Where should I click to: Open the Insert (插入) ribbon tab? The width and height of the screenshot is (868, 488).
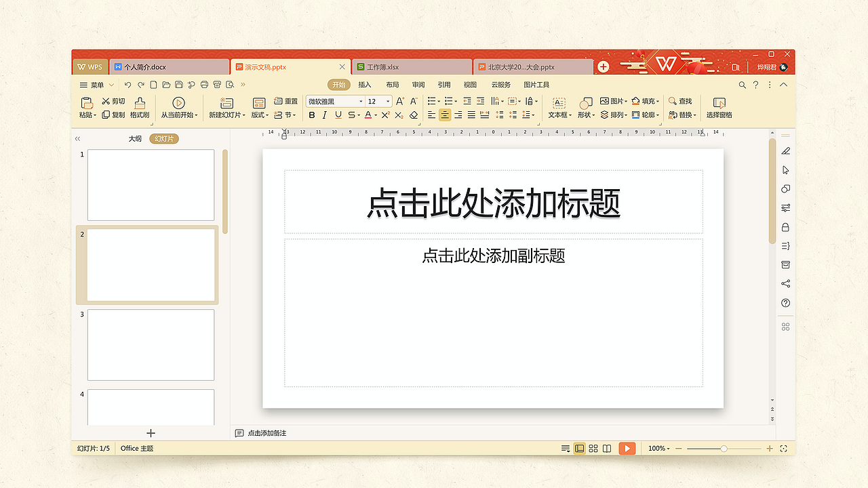point(365,85)
